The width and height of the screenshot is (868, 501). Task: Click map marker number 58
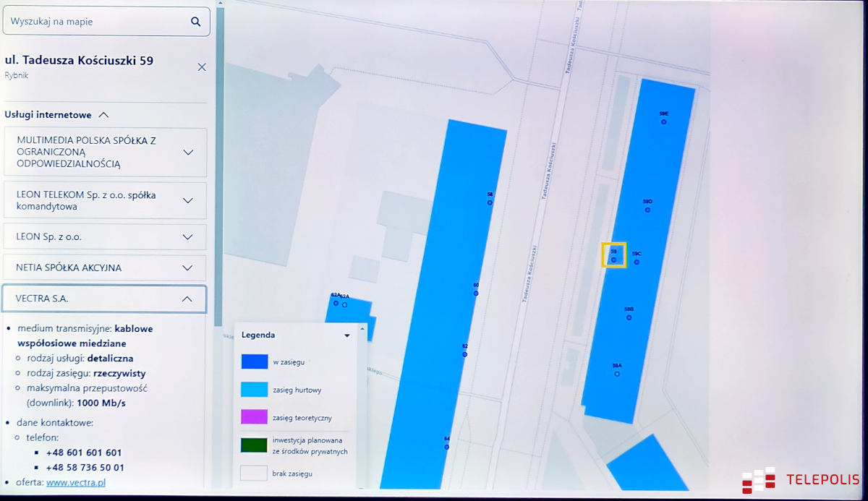pyautogui.click(x=490, y=203)
